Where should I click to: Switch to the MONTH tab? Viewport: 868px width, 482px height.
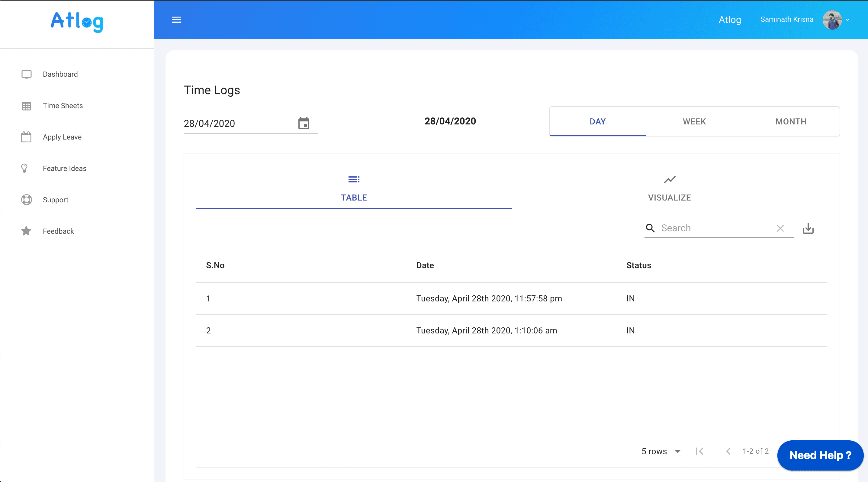pyautogui.click(x=791, y=122)
